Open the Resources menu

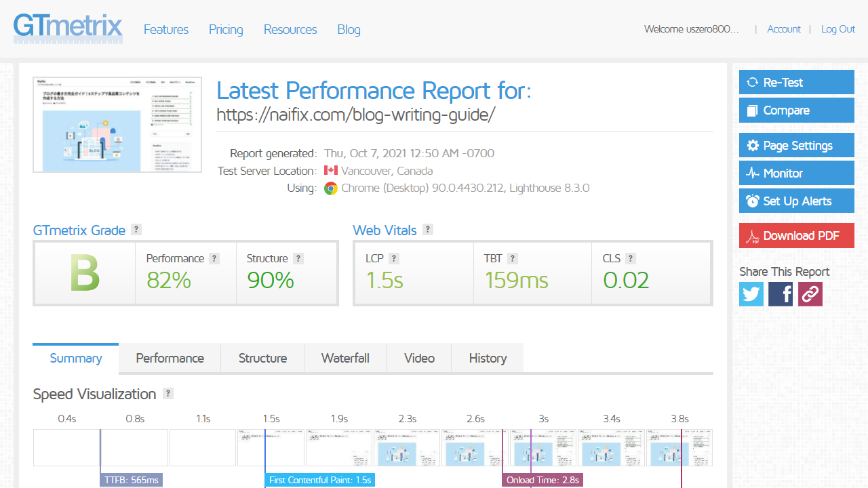(x=290, y=29)
